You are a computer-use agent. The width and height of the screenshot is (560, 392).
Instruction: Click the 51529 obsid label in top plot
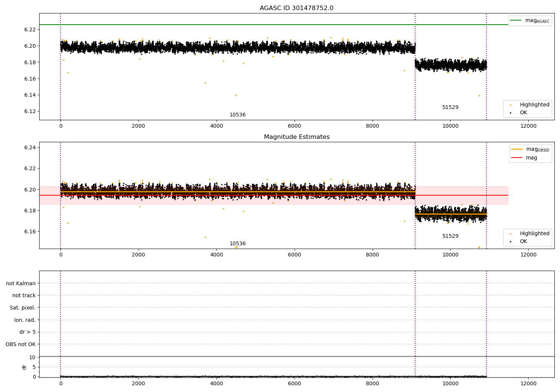(x=450, y=108)
